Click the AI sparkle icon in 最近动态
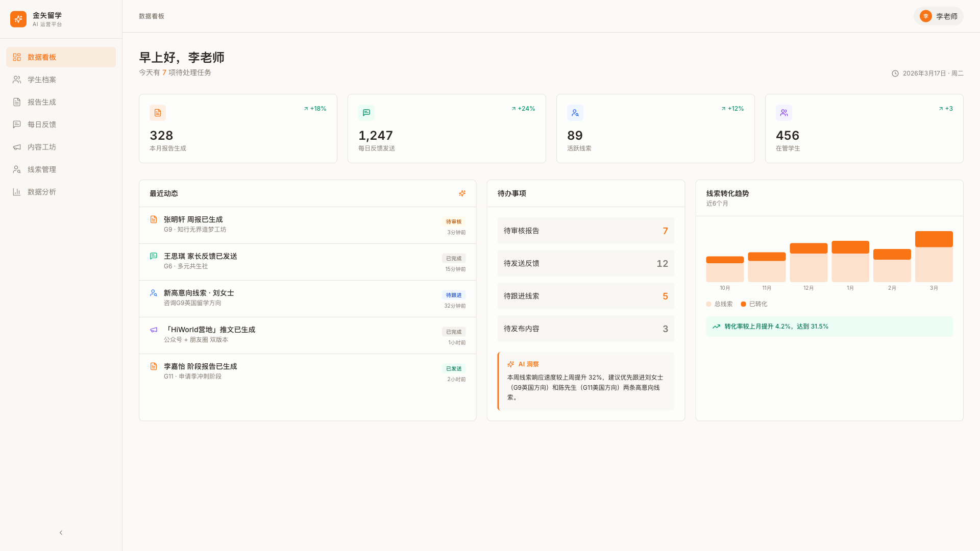Screen dimensions: 980x551 point(462,193)
